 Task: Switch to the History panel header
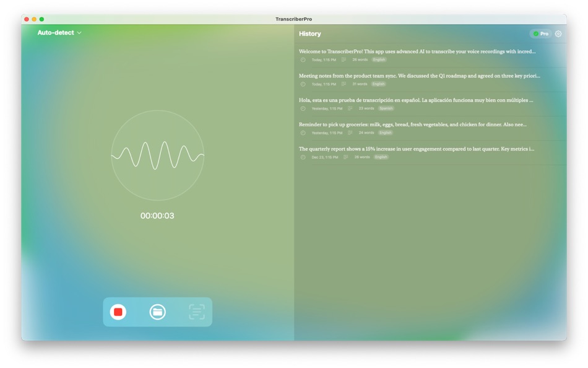(x=310, y=33)
